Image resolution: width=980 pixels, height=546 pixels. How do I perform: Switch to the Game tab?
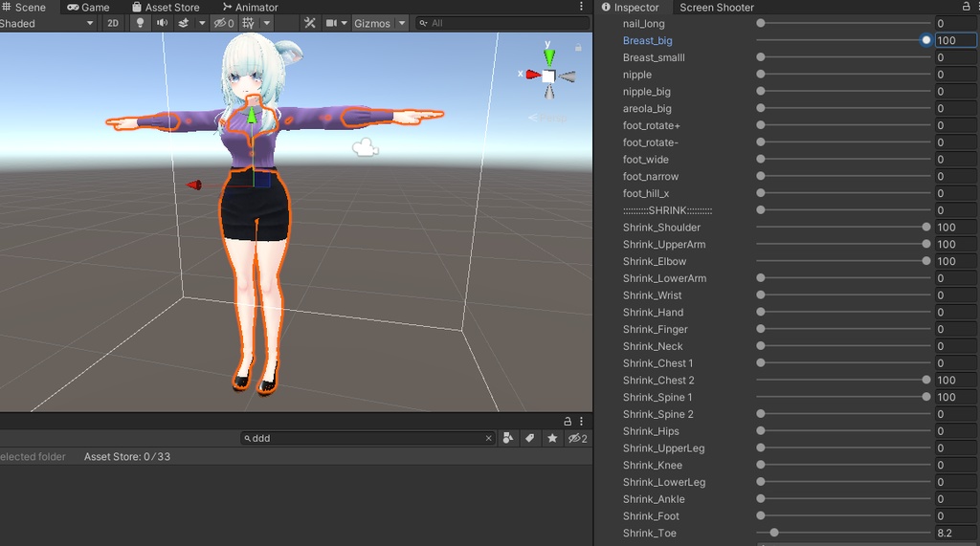click(88, 7)
